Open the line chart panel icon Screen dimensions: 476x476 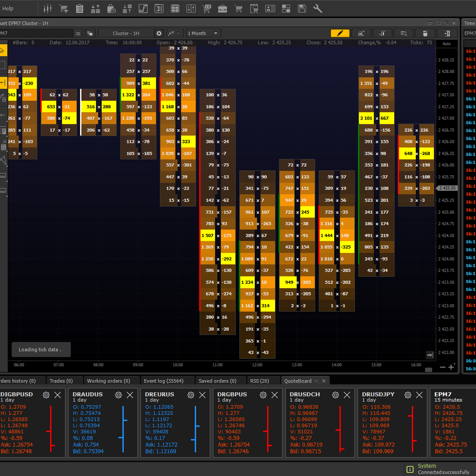(143, 9)
